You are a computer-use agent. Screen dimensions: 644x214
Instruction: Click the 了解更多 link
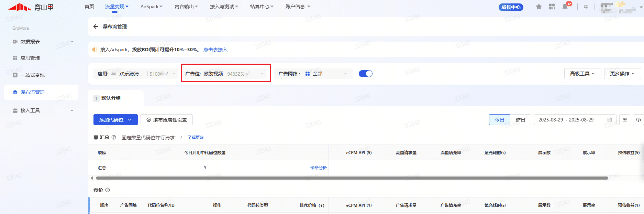click(x=196, y=137)
